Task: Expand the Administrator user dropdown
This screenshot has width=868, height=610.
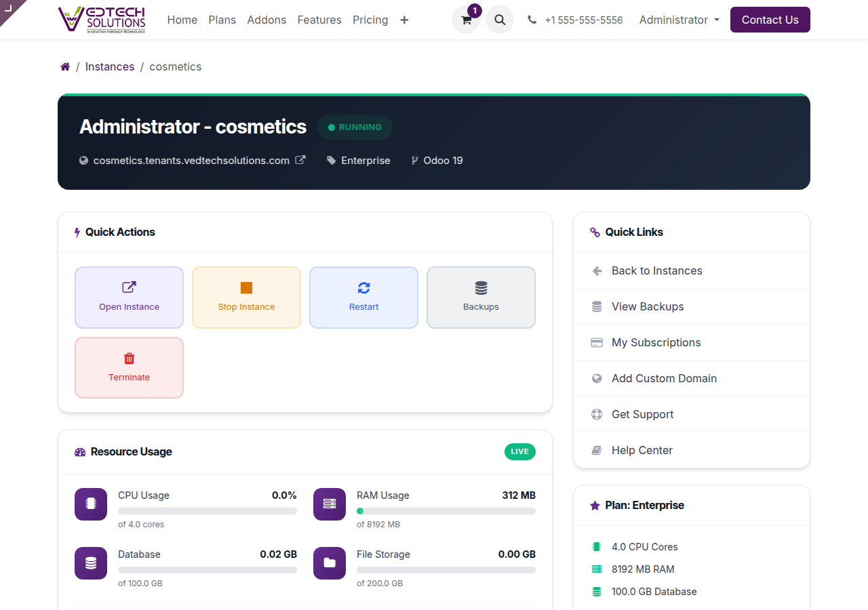Action: (679, 20)
